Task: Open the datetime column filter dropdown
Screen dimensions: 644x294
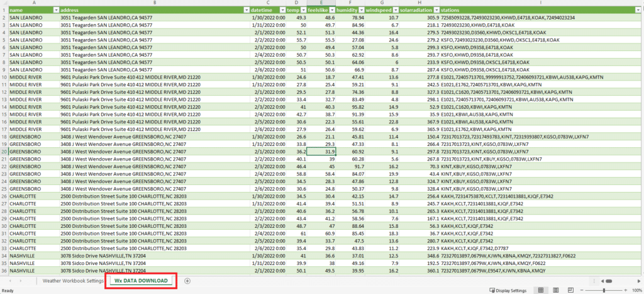Action: (280, 11)
